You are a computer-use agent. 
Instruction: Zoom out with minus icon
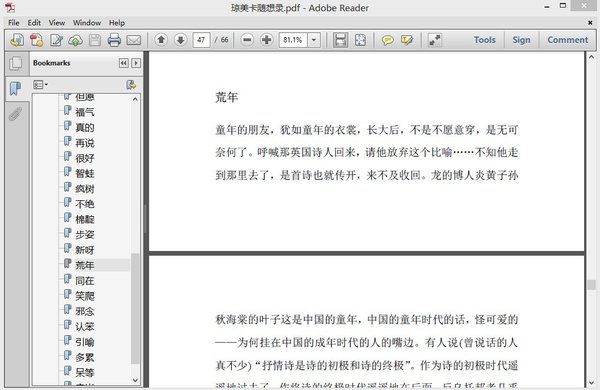pos(247,39)
